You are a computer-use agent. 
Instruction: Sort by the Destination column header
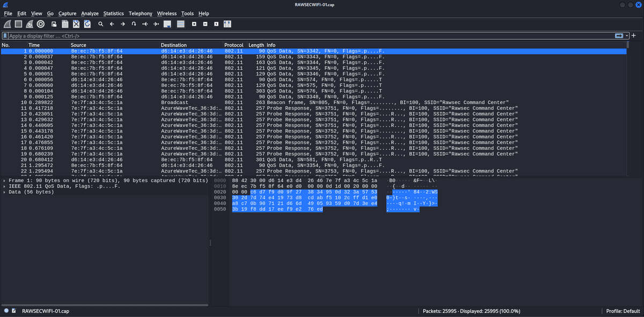(x=191, y=45)
